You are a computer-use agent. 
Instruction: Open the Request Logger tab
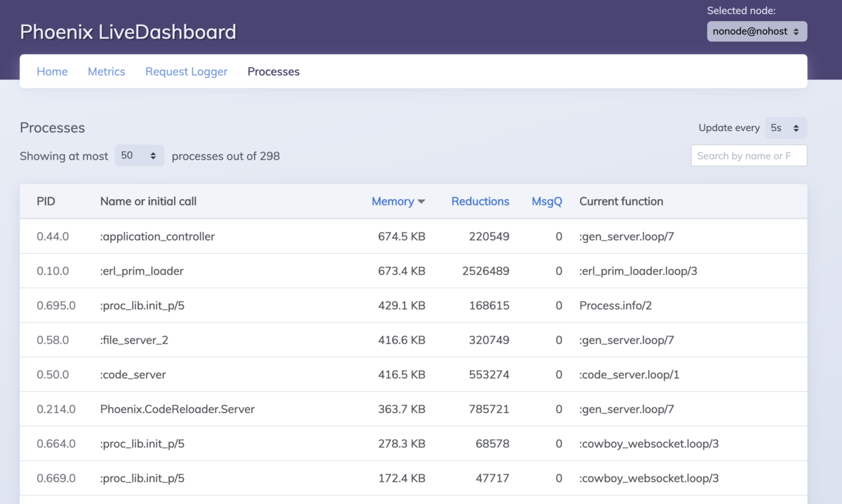[x=187, y=71]
